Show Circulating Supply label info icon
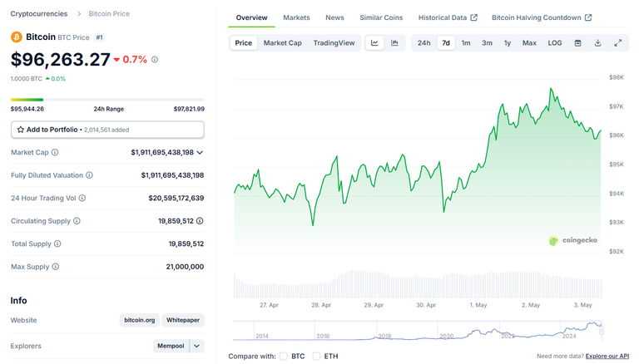Viewport: 639px width, 364px height. pyautogui.click(x=77, y=221)
